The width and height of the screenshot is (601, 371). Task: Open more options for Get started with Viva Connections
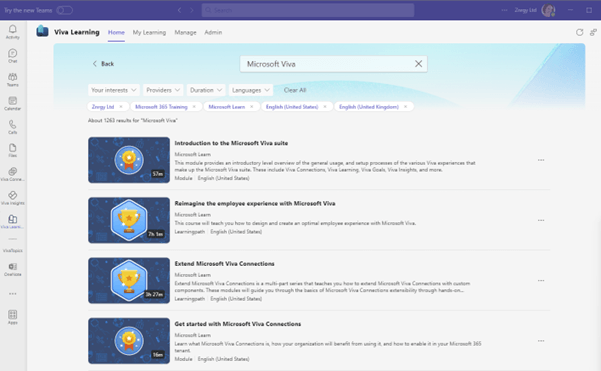(541, 341)
